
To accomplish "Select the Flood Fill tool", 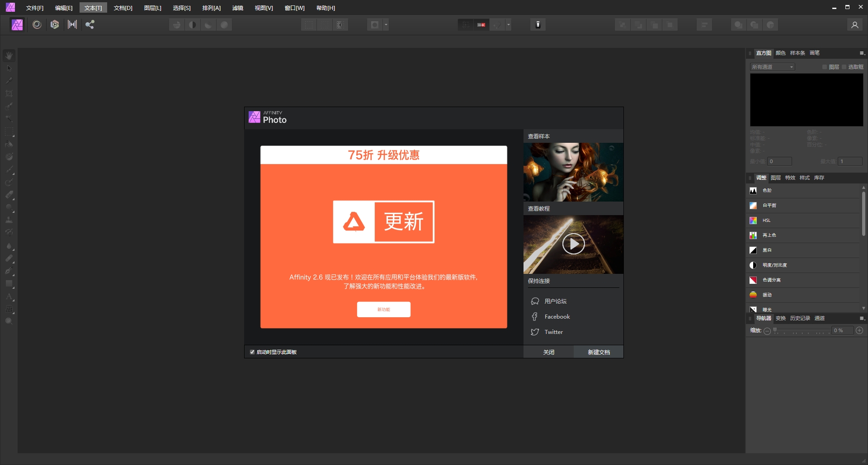I will [9, 144].
